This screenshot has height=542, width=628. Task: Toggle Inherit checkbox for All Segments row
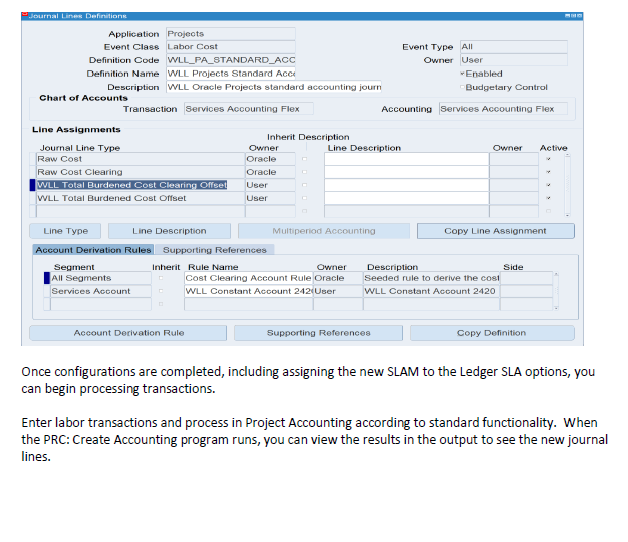click(161, 278)
